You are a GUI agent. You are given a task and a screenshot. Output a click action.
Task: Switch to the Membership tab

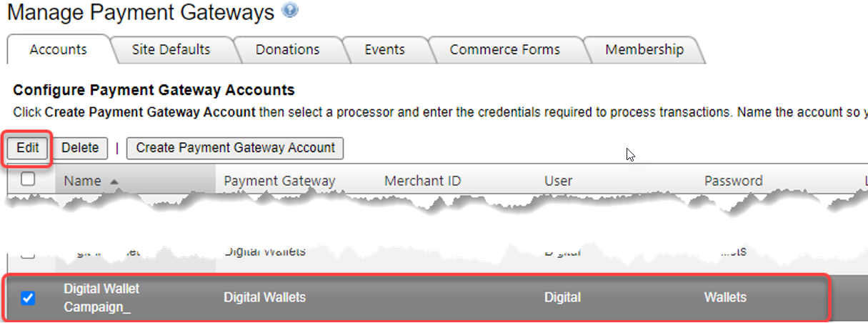(x=644, y=49)
